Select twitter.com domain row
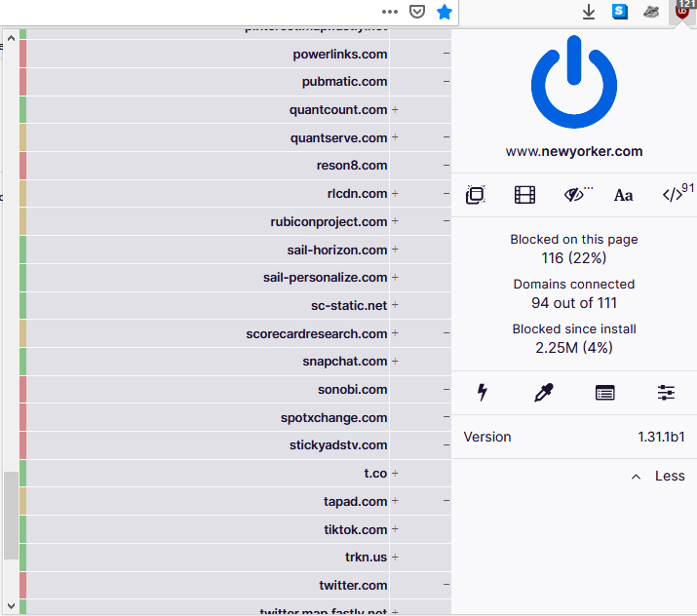697x616 pixels. 235,586
